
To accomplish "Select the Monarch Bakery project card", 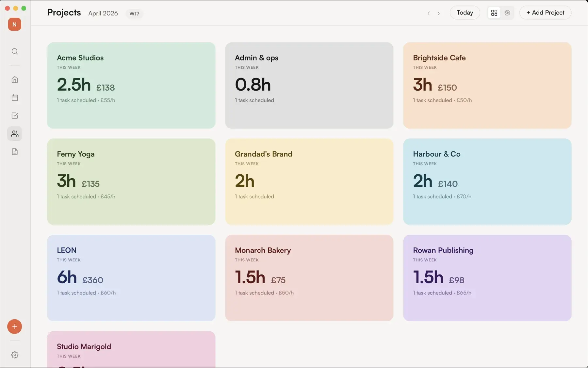I will pyautogui.click(x=309, y=278).
